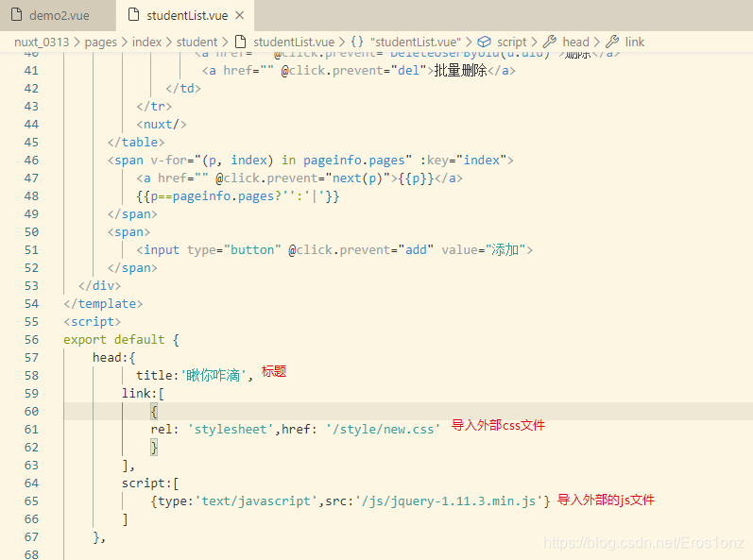Click the file icon on studentList.vue tab
Screen dimensions: 753x560
tap(134, 15)
